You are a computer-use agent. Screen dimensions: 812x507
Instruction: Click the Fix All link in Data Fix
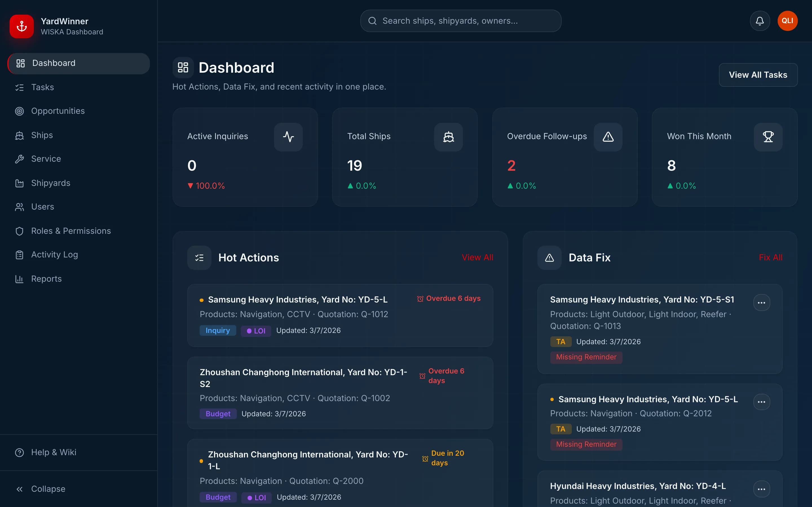(770, 257)
